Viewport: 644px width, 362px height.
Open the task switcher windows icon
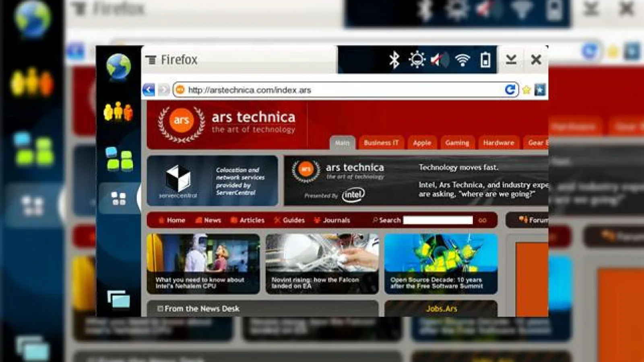point(119,300)
